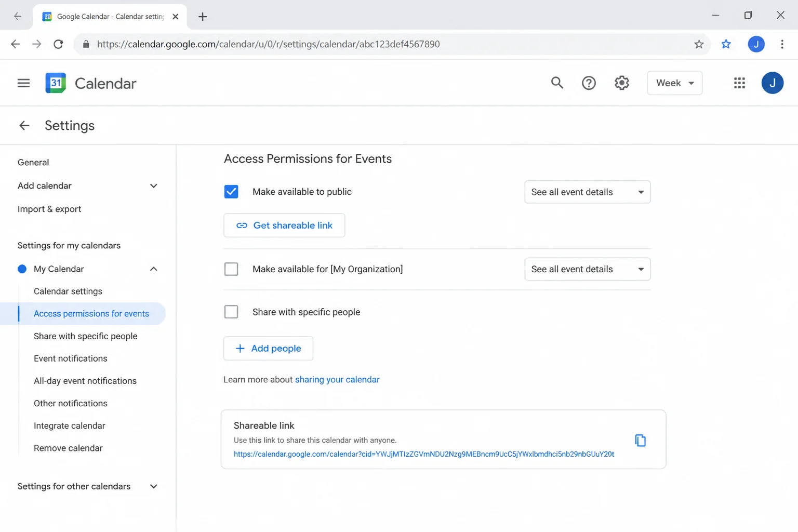Expand Settings for other calendars chevron
798x532 pixels.
153,486
